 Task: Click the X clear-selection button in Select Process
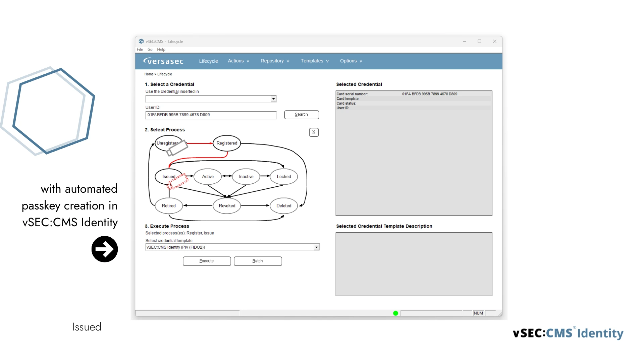(x=314, y=132)
